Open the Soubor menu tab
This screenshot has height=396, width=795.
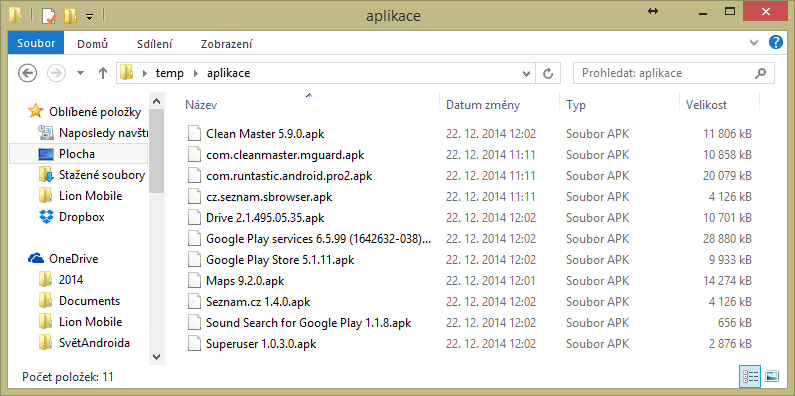[36, 44]
